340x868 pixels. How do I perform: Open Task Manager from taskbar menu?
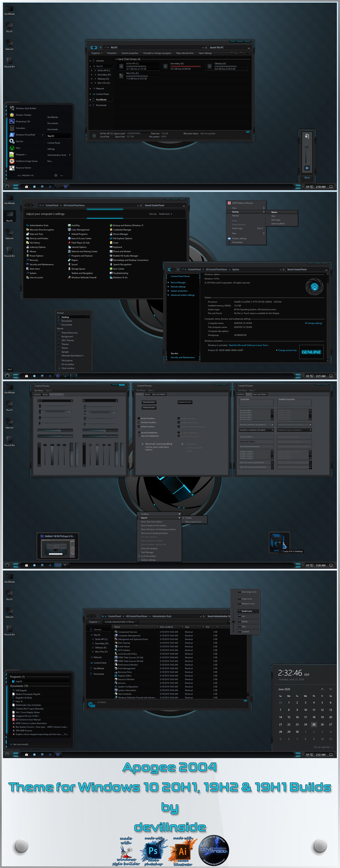(x=147, y=552)
